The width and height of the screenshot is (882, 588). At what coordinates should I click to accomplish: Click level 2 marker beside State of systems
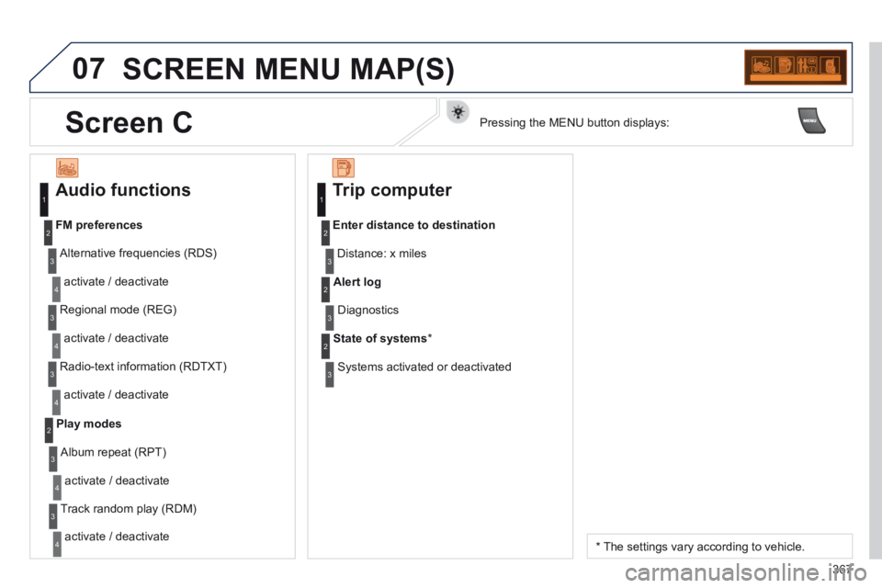[325, 346]
